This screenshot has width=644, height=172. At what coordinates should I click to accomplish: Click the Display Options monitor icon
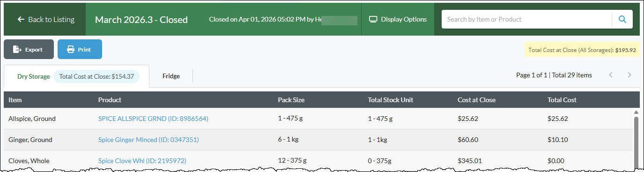tap(373, 19)
